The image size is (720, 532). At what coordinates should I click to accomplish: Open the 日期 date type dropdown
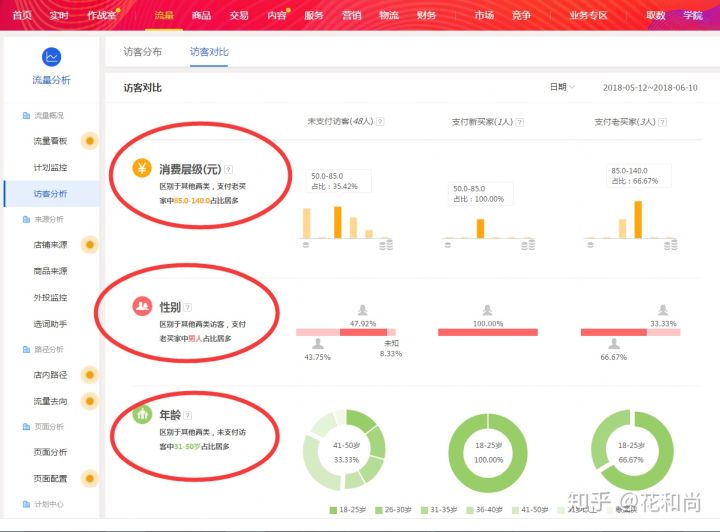562,87
